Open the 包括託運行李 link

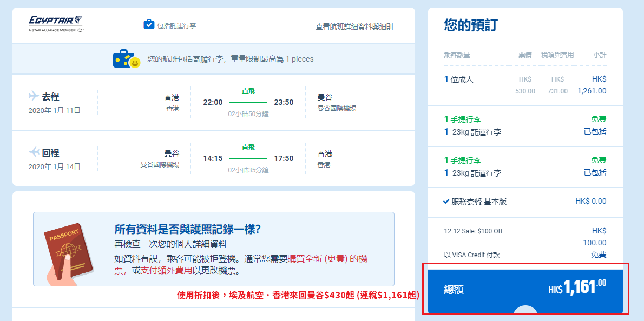(x=176, y=25)
